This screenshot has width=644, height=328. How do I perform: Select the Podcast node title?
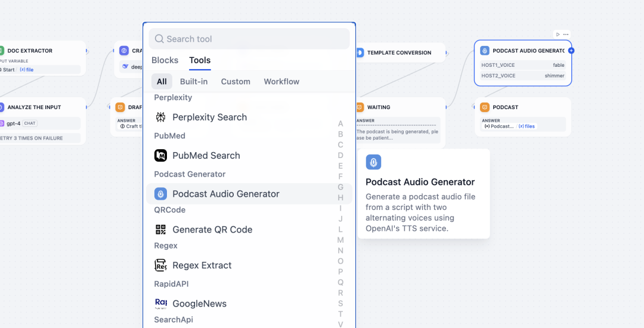click(505, 107)
